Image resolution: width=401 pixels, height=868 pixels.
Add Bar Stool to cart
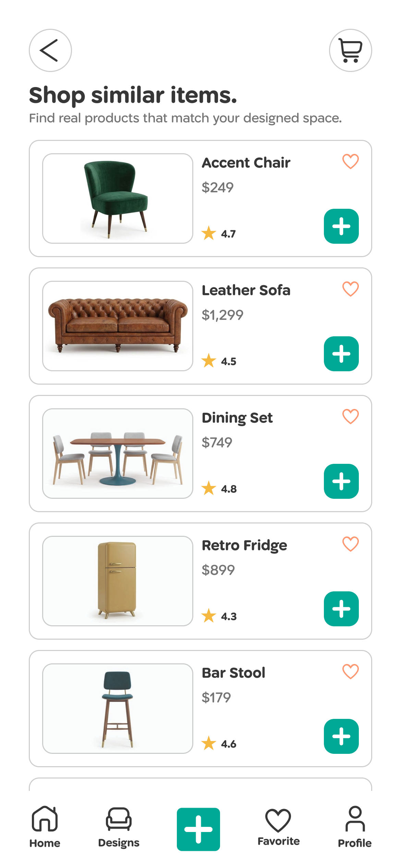[x=341, y=736]
